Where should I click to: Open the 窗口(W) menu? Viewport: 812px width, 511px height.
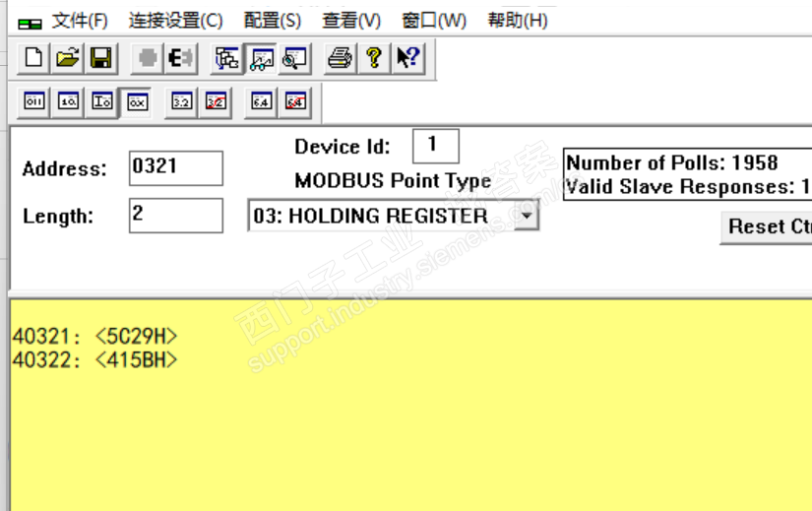[x=434, y=21]
